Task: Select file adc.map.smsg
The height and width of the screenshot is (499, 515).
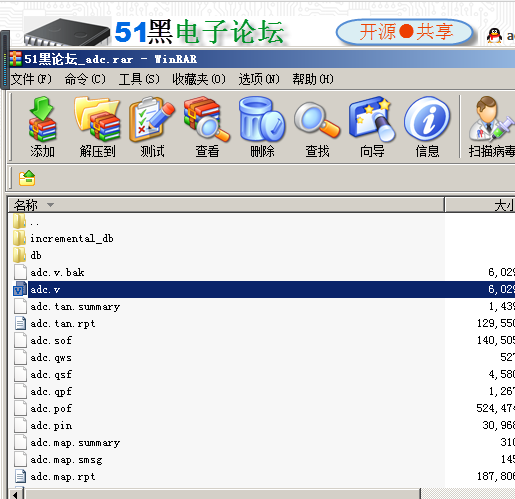Action: coord(66,459)
